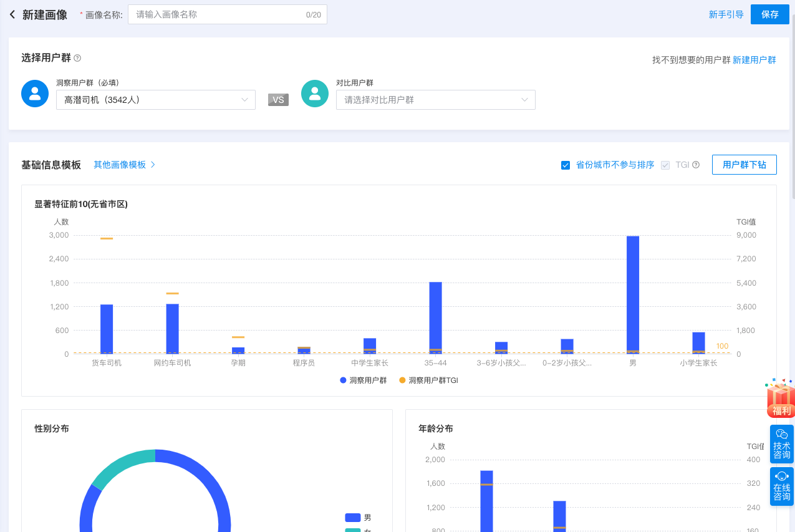
Task: Click the 网约车司机 bar in chart
Action: click(173, 329)
